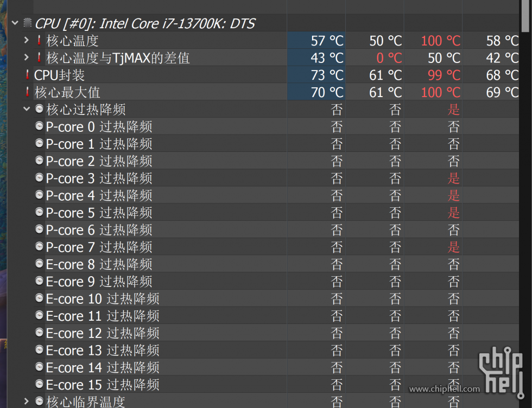Click the 70 °C value in 核心最大值 row
The width and height of the screenshot is (532, 408).
pos(327,92)
